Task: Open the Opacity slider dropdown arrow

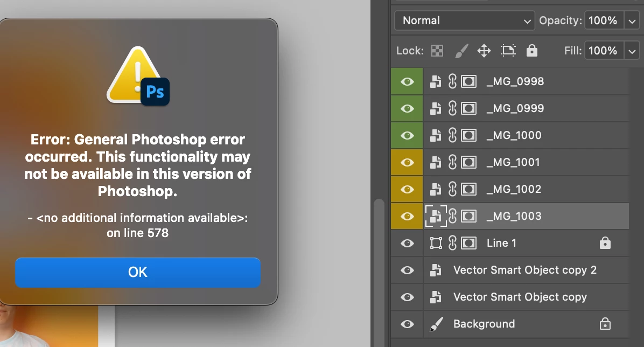Action: pos(632,20)
